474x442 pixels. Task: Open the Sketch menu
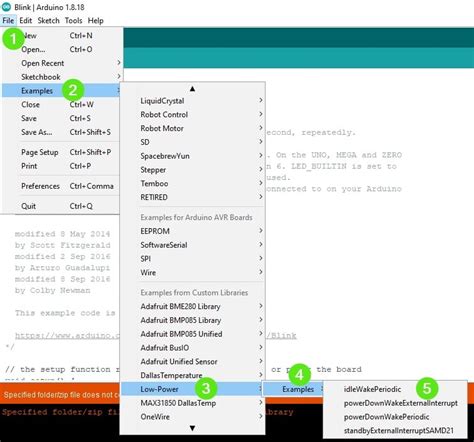click(48, 21)
